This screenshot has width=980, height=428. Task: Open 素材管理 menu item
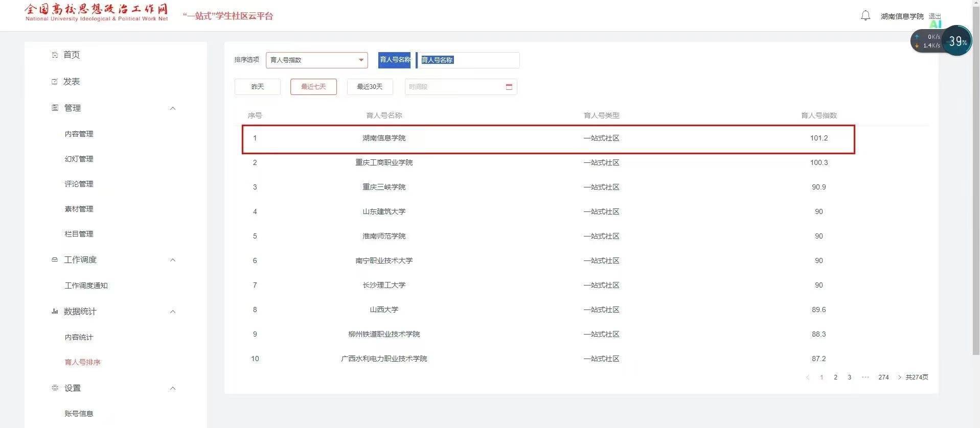(x=79, y=209)
